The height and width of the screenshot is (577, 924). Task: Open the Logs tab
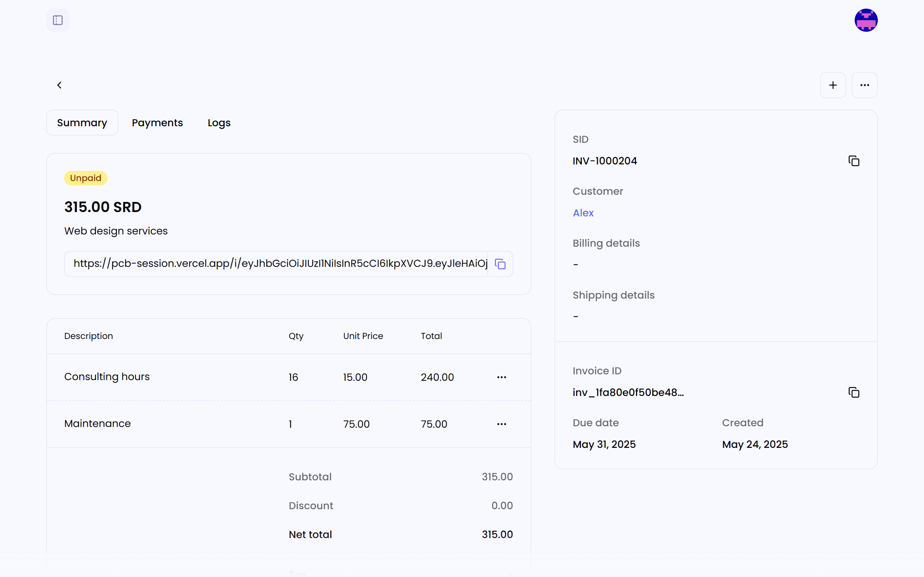tap(219, 123)
